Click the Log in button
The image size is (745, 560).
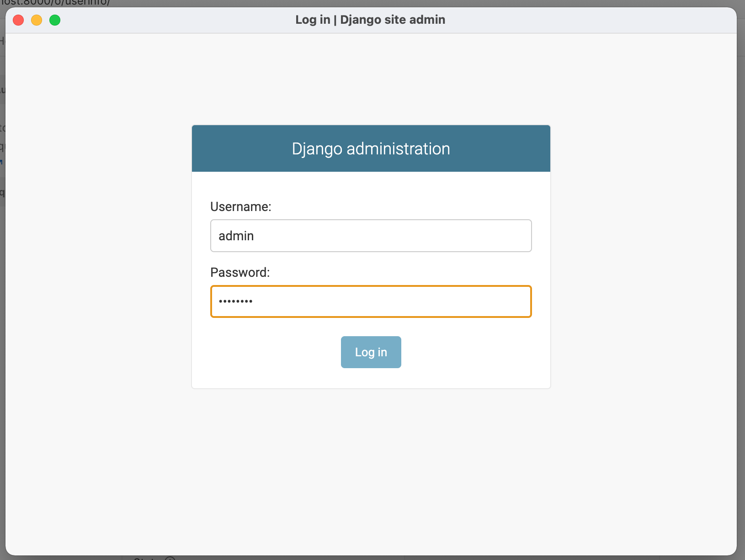(371, 352)
